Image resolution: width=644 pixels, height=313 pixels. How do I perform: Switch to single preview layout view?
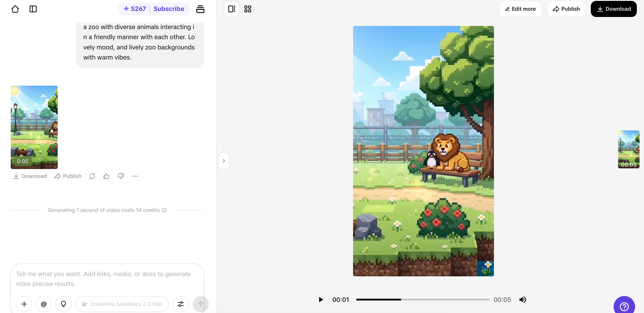click(231, 9)
